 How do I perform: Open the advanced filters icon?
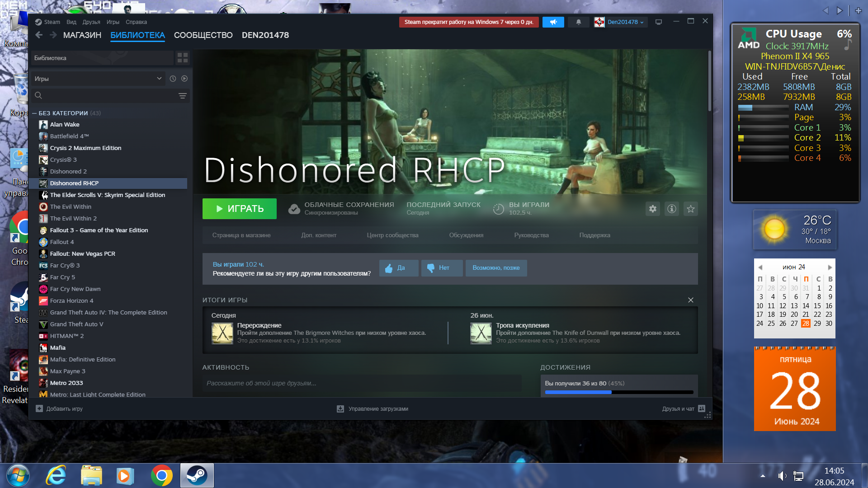183,96
